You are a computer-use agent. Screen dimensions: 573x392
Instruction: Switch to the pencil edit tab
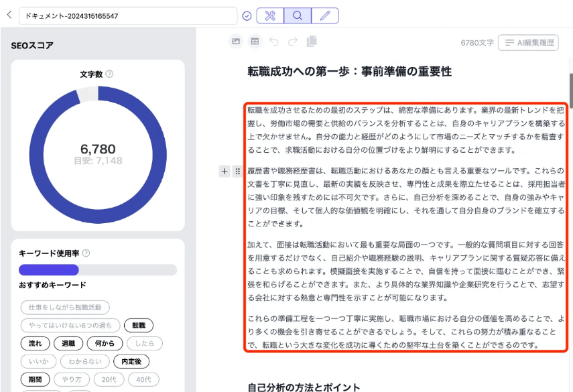325,15
